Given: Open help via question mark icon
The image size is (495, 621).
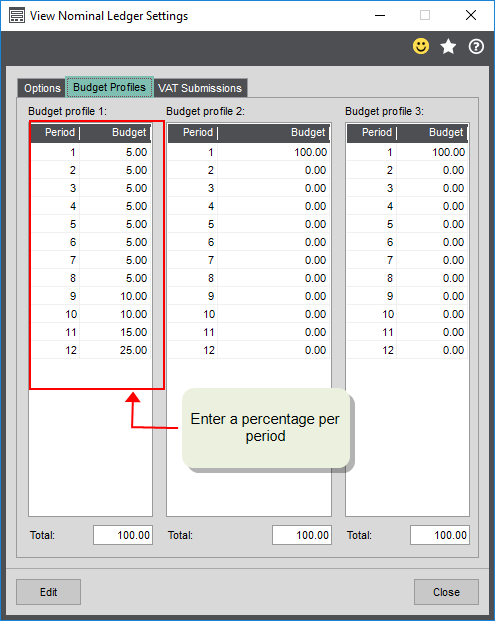Looking at the screenshot, I should [x=476, y=47].
